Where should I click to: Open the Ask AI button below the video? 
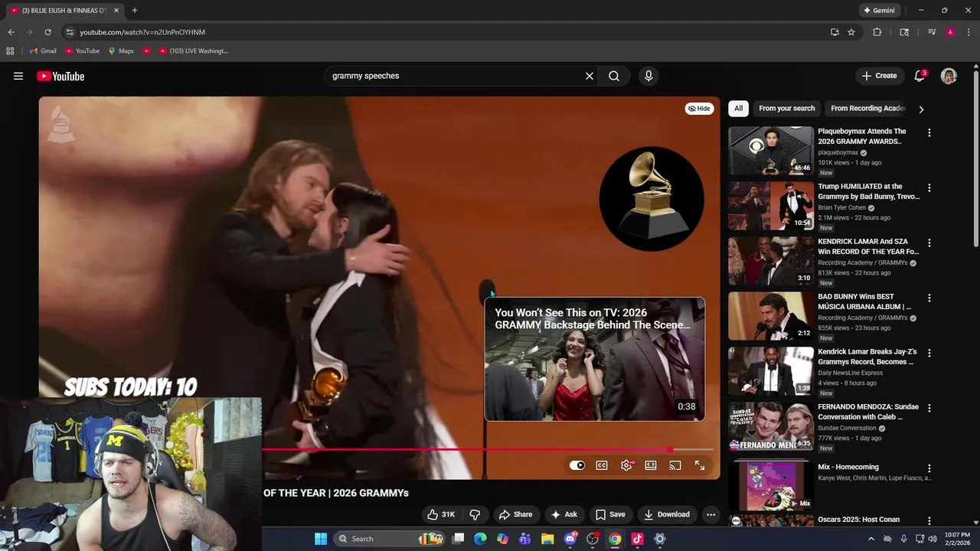[x=564, y=514]
